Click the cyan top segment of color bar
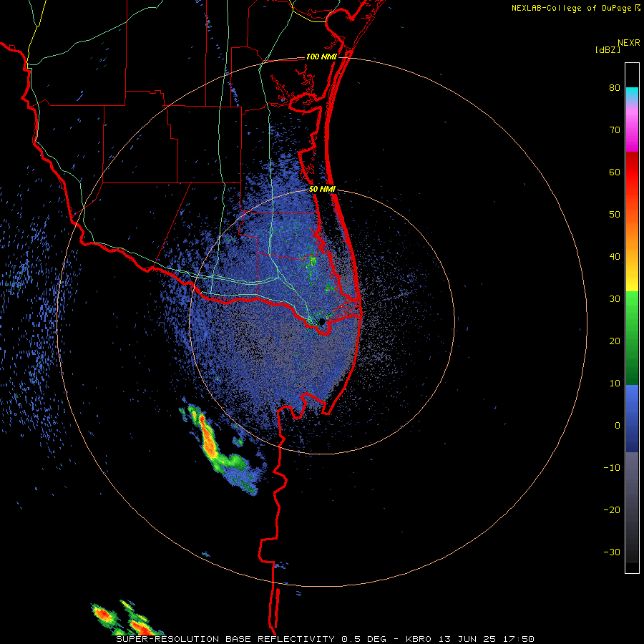Screen dimensions: 644x644 coord(632,92)
